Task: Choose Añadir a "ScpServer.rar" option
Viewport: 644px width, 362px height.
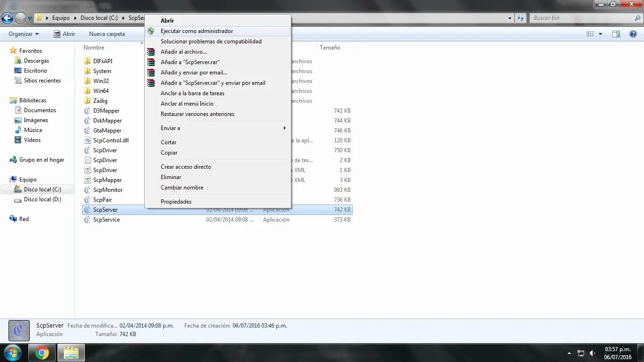Action: 218,62
